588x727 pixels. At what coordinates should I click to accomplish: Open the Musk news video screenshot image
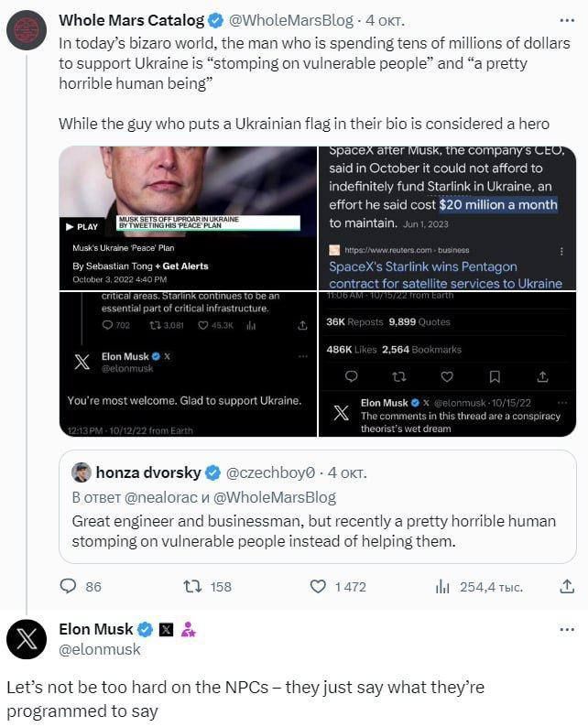click(187, 219)
